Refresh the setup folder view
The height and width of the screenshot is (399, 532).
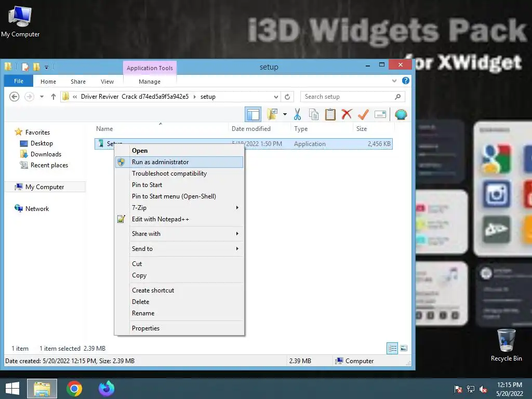287,97
